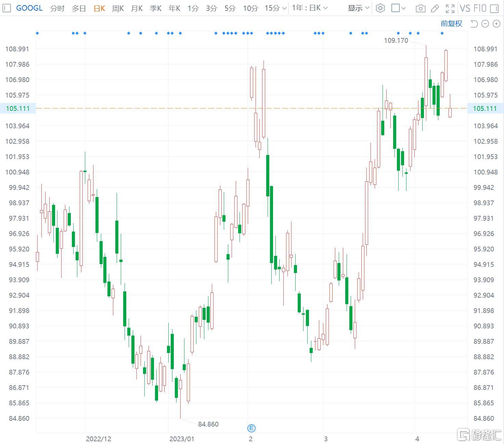
Task: Click the GOOGL ticker symbol
Action: 29,8
